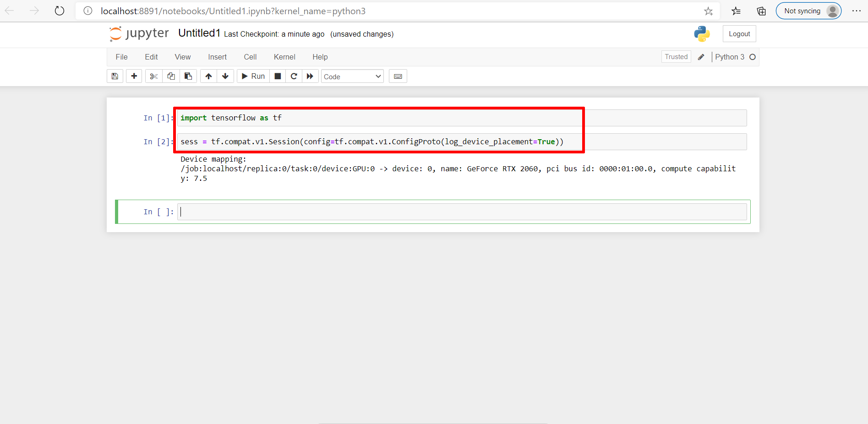
Task: Click the Last Checkpoint status text
Action: 274,34
